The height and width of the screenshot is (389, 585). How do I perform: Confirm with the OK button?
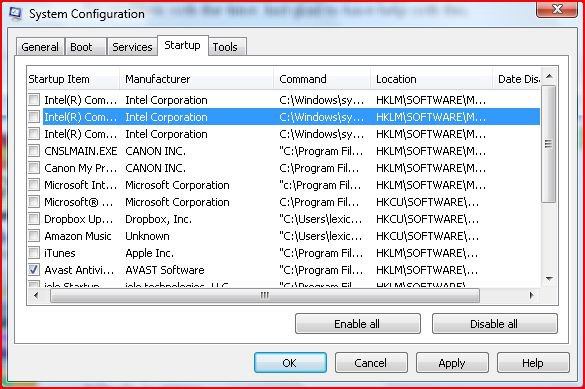pyautogui.click(x=290, y=363)
